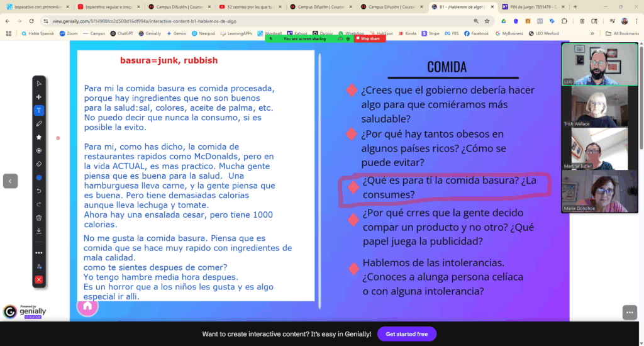
Task: Click the pink home button
Action: (87, 306)
